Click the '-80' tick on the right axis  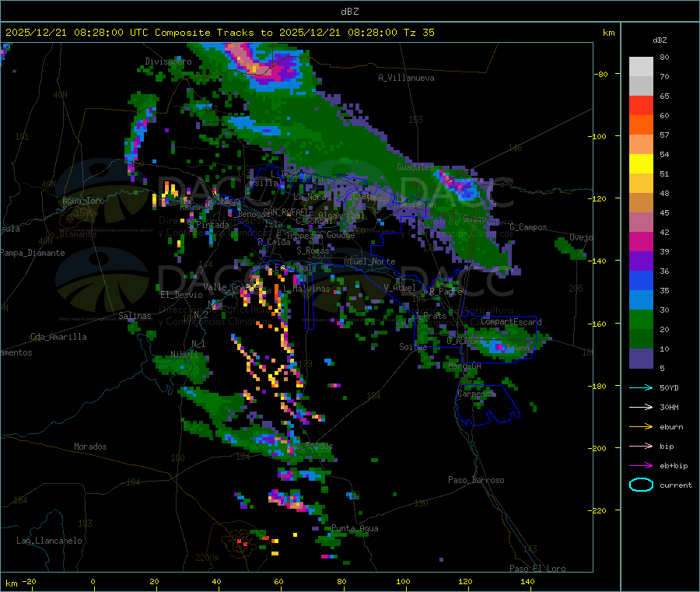(x=601, y=74)
